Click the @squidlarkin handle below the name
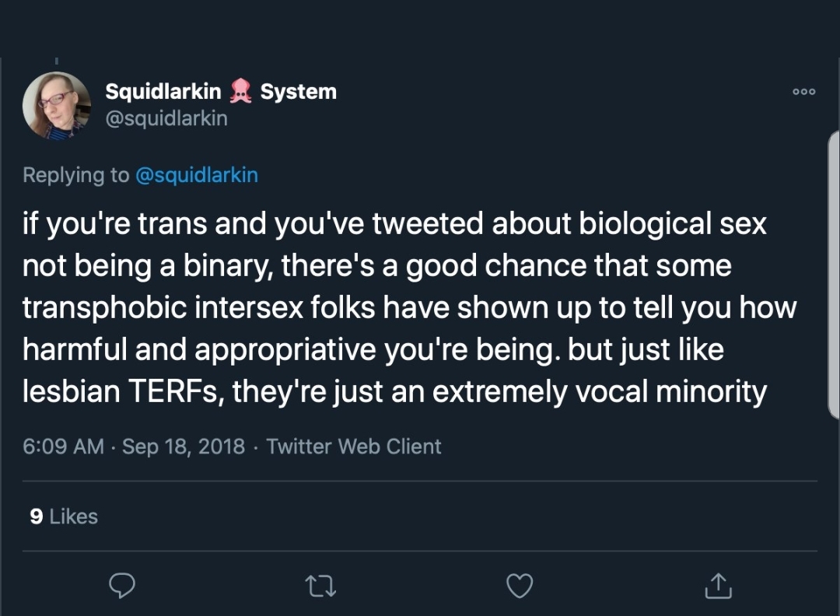 click(166, 118)
